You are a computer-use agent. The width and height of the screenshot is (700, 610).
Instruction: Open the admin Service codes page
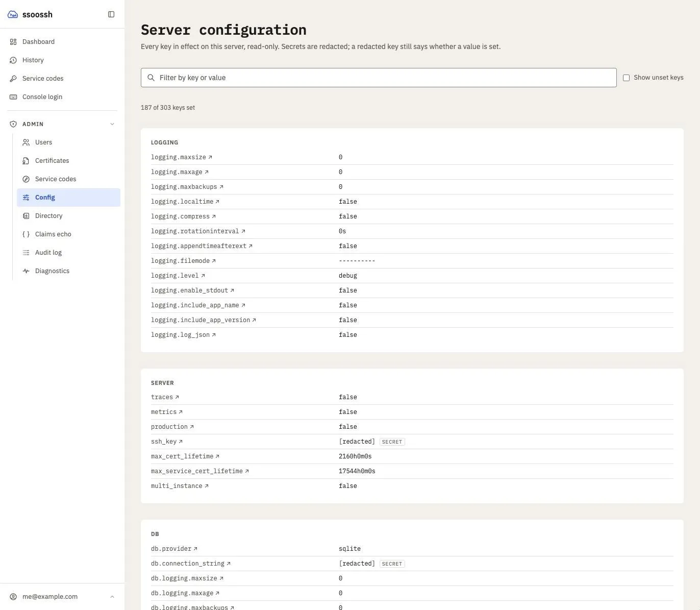pos(68,179)
